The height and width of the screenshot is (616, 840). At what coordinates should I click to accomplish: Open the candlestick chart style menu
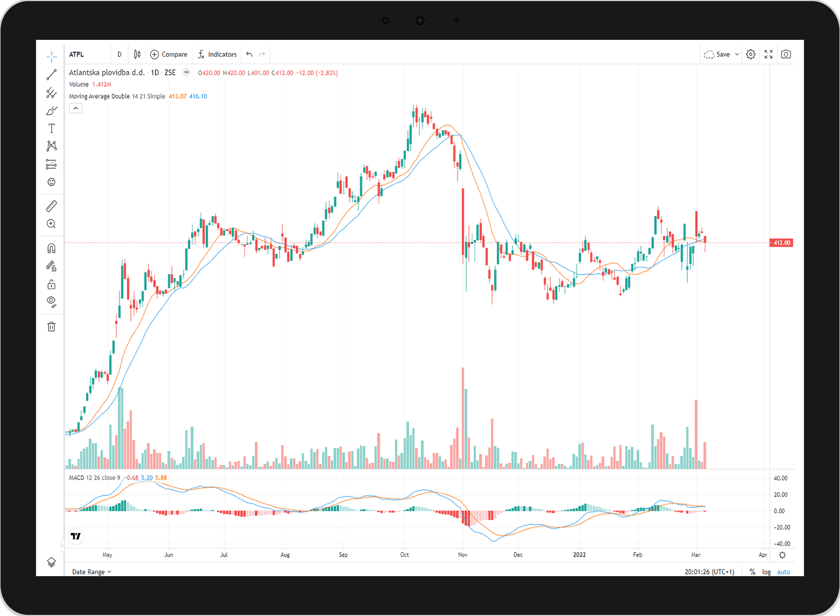[x=137, y=55]
